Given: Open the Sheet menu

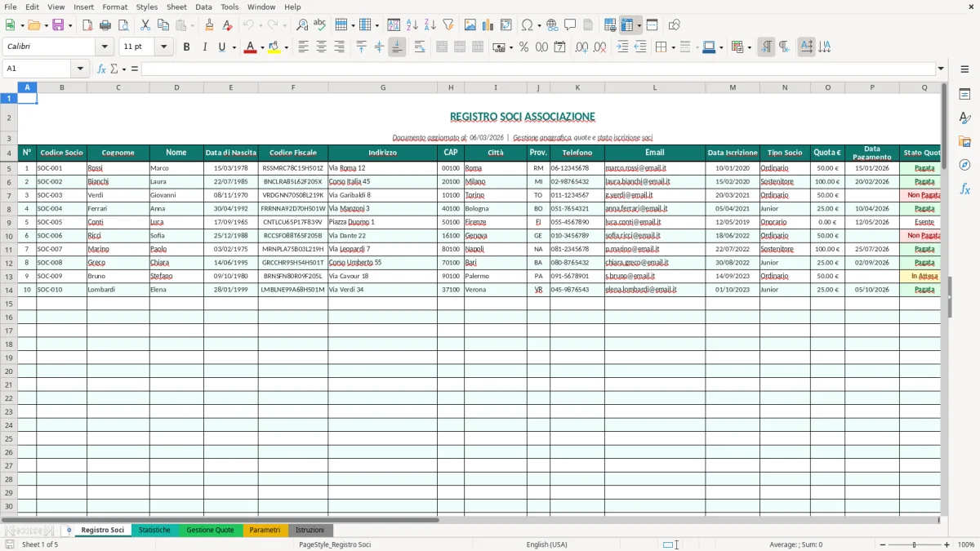Looking at the screenshot, I should pyautogui.click(x=176, y=7).
